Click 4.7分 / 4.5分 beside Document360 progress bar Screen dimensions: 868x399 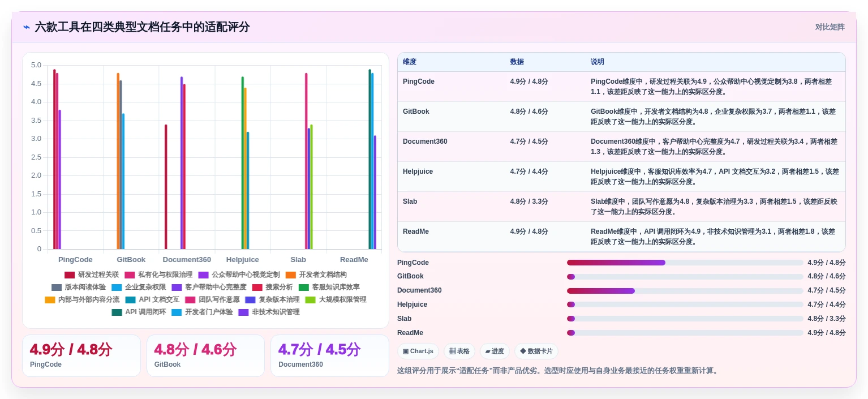(x=827, y=290)
